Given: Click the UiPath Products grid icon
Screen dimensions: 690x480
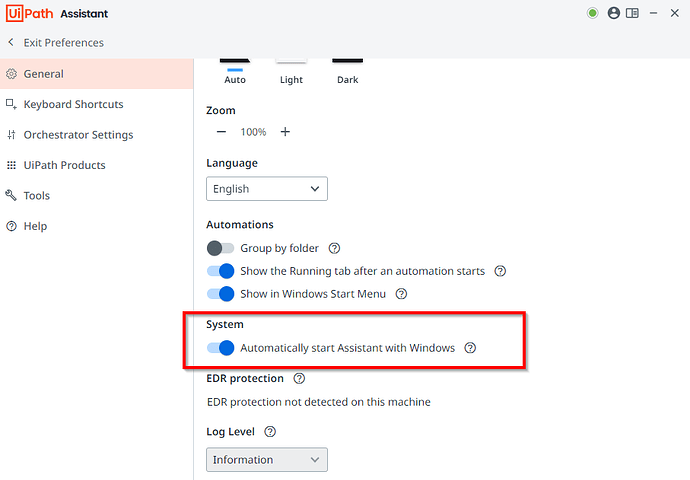Looking at the screenshot, I should [11, 165].
